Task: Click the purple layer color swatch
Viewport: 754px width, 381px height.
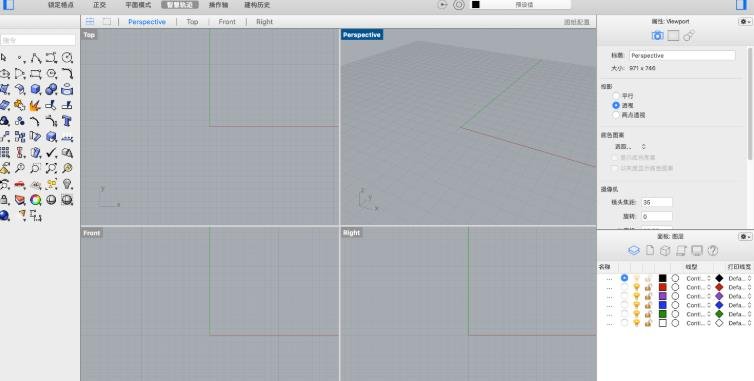Action: pos(663,296)
